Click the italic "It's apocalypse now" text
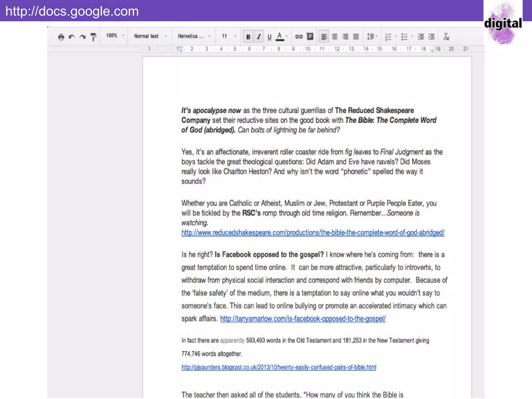Image resolution: width=532 pixels, height=399 pixels. click(x=211, y=110)
